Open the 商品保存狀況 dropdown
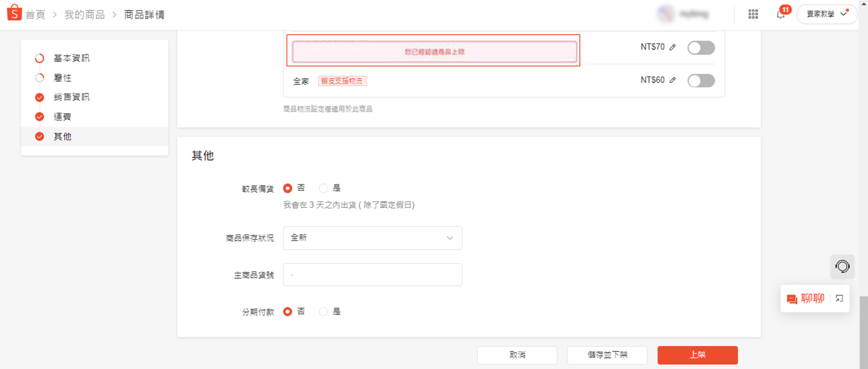 372,238
